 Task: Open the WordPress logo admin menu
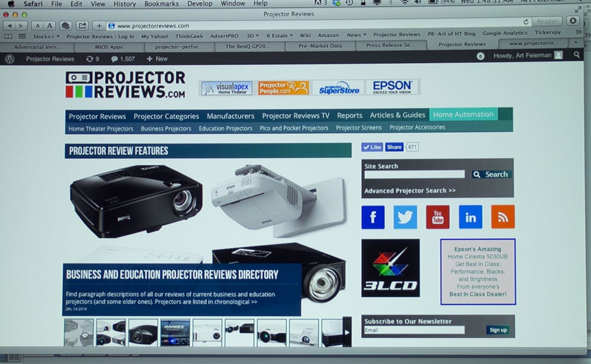coord(9,58)
